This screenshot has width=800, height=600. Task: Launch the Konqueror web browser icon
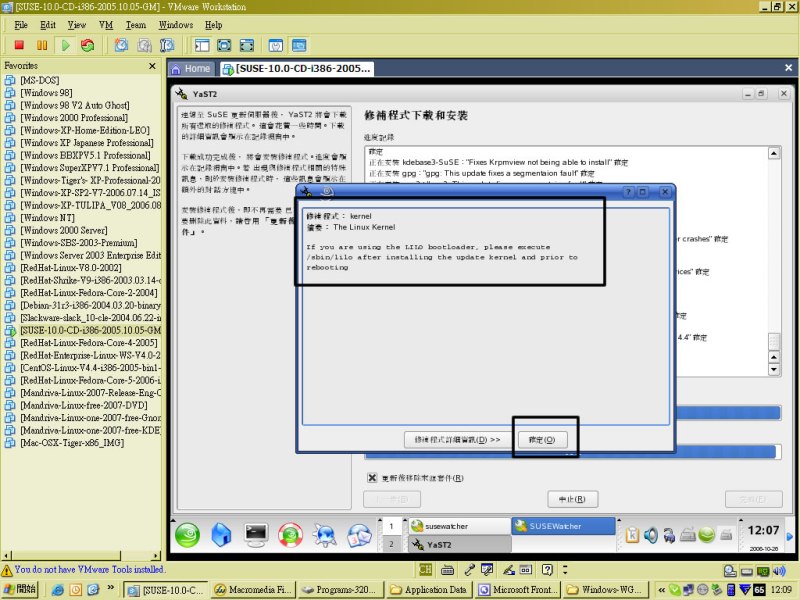pyautogui.click(x=324, y=535)
